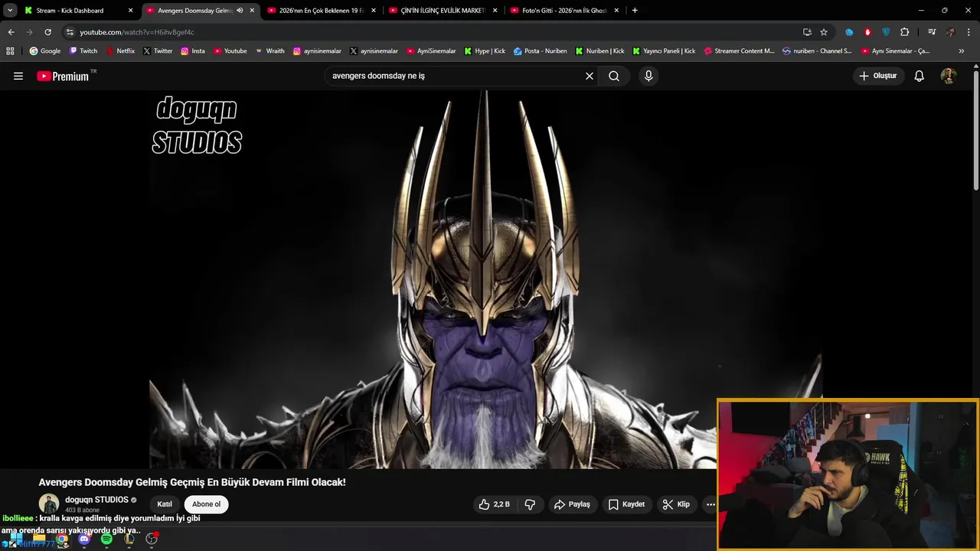This screenshot has width=980, height=551.
Task: Switch to Foto'n Gitti tab
Action: point(564,11)
